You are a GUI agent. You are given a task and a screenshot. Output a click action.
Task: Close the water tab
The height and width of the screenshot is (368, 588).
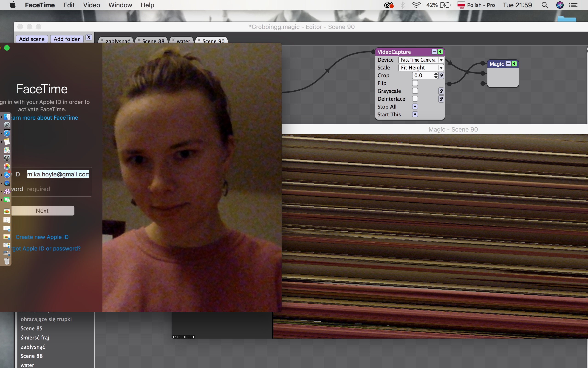pyautogui.click(x=173, y=40)
